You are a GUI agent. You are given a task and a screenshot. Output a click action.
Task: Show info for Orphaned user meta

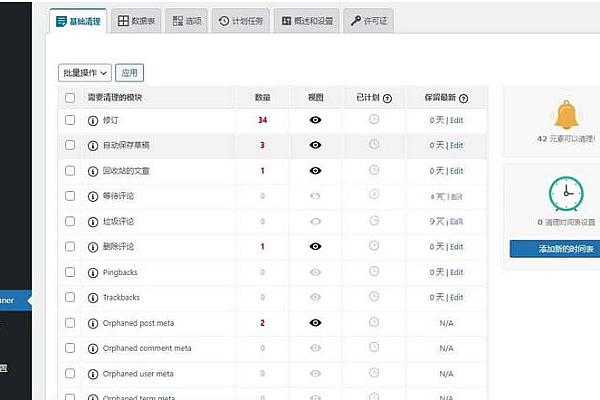click(93, 374)
